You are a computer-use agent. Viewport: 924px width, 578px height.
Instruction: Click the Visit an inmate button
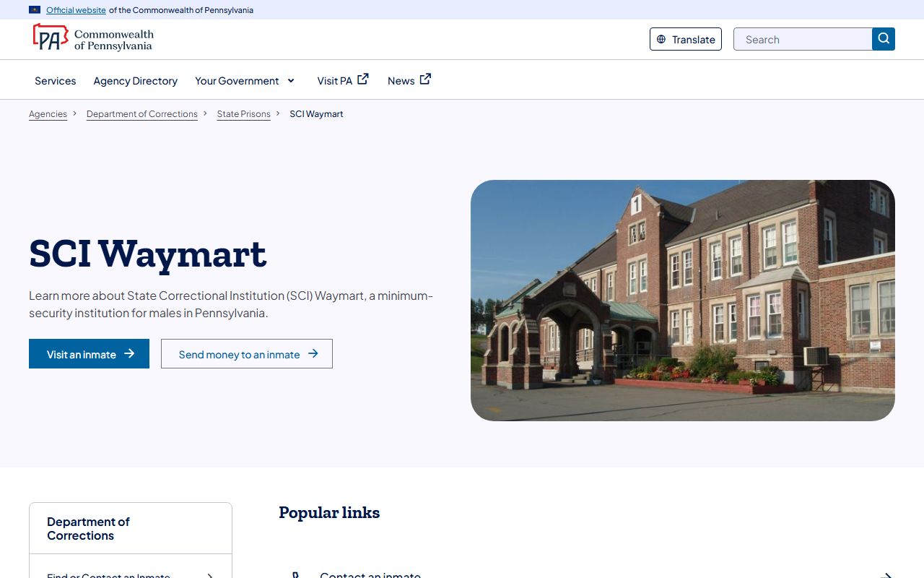tap(89, 354)
